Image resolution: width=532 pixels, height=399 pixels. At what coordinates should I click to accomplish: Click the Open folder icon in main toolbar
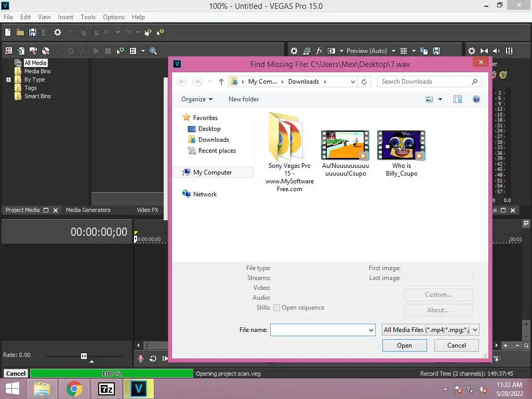(20, 32)
